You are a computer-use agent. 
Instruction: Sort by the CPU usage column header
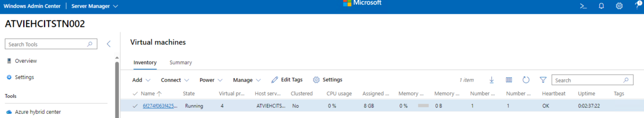tap(339, 93)
